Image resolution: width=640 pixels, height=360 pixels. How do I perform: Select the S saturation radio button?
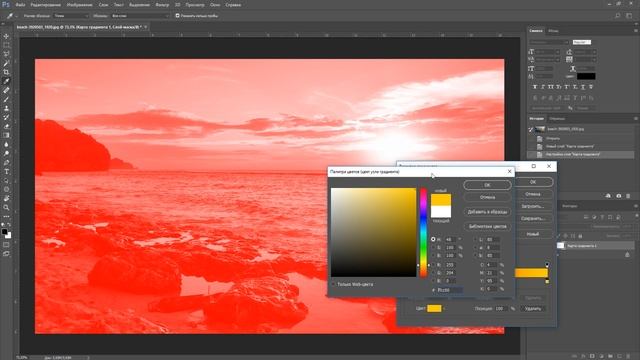point(433,248)
